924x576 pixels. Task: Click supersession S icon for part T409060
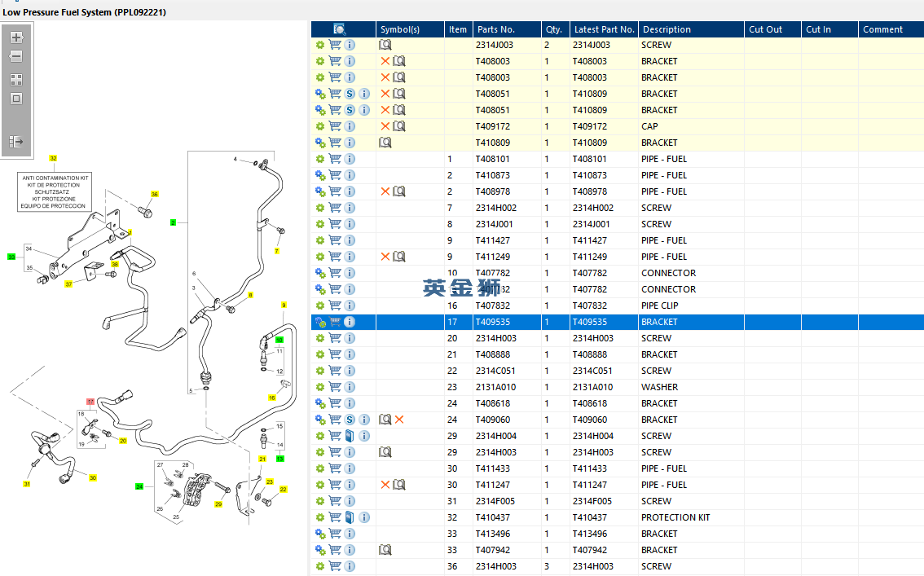[x=350, y=420]
